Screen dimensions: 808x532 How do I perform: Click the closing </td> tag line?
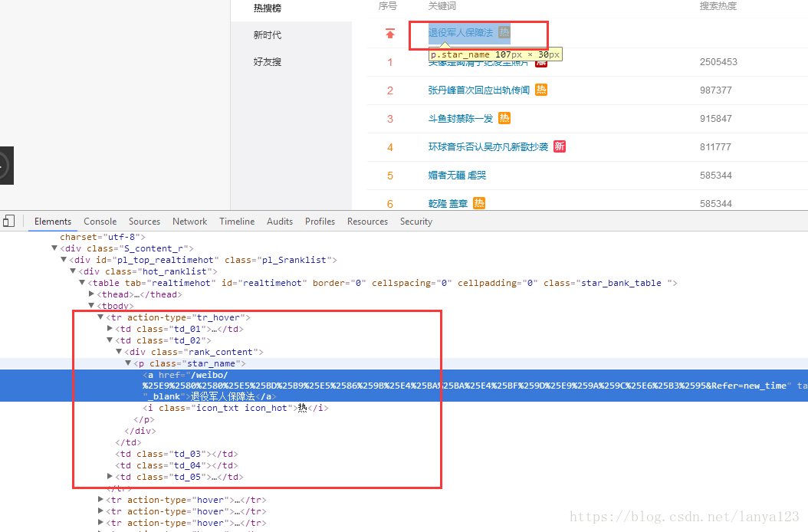[x=128, y=442]
